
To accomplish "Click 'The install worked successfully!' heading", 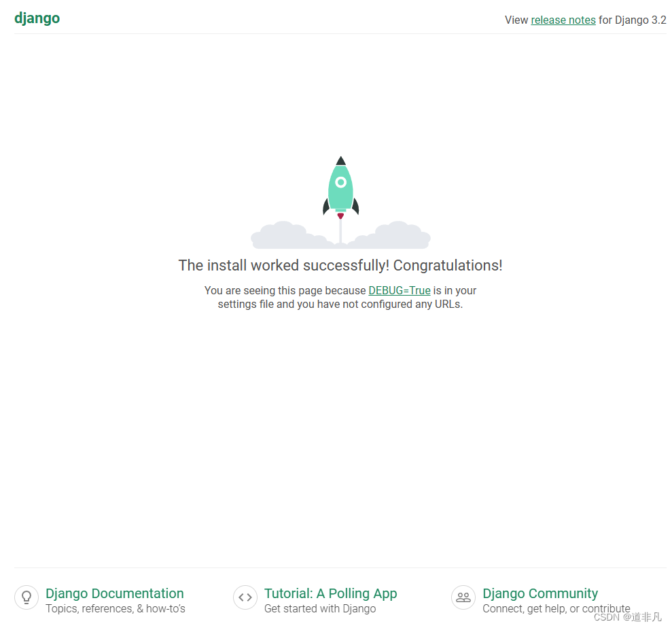I will click(x=340, y=265).
